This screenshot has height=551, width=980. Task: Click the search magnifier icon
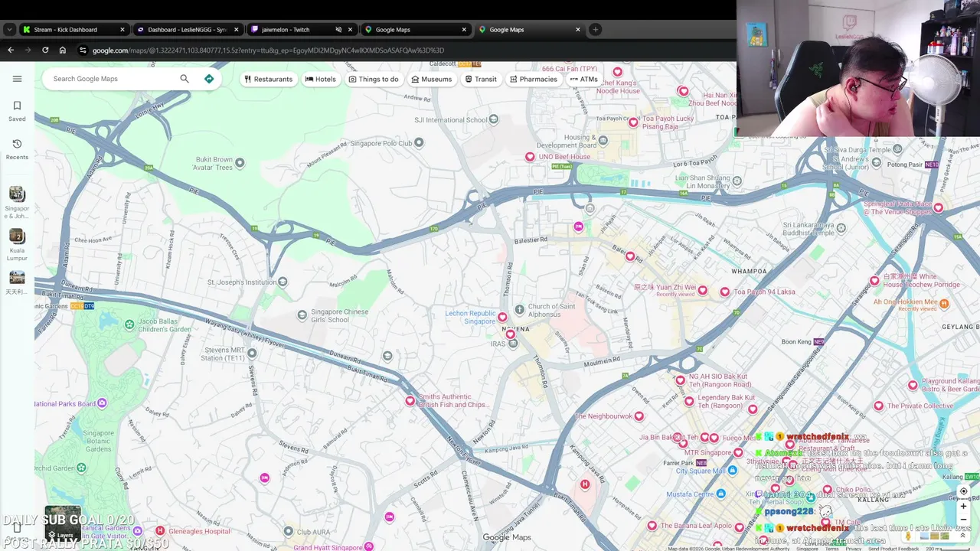tap(184, 79)
